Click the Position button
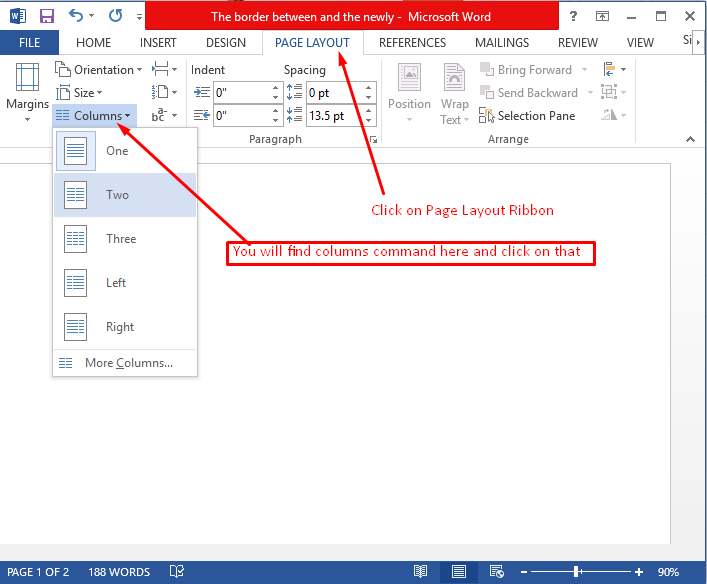Screen dimensions: 707x584 409,93
